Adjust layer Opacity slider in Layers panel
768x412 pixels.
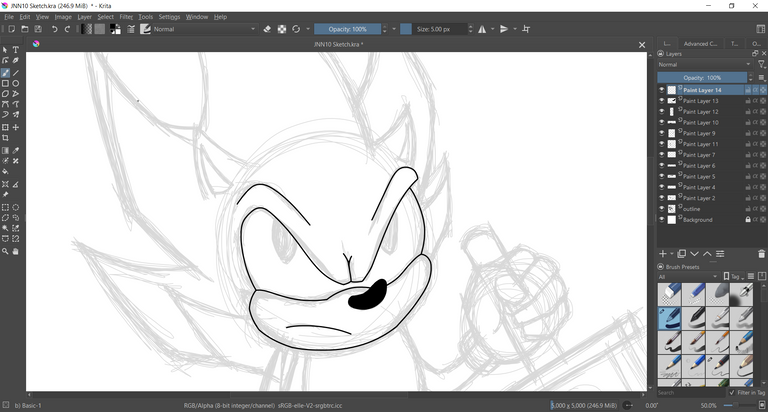pyautogui.click(x=702, y=77)
